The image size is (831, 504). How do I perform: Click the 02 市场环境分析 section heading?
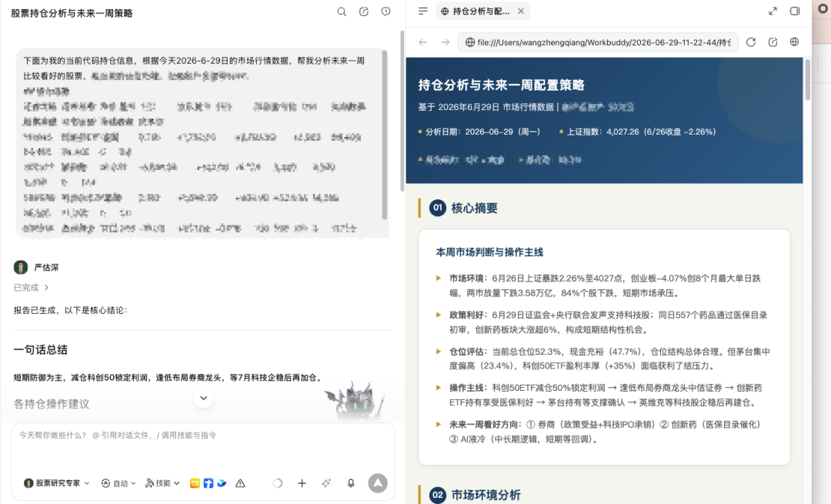click(474, 495)
